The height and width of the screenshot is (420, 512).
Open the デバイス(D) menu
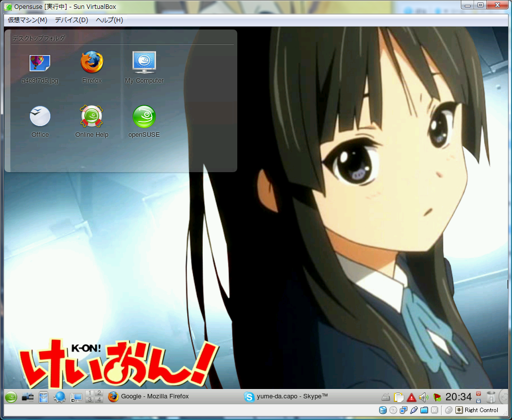coord(71,20)
